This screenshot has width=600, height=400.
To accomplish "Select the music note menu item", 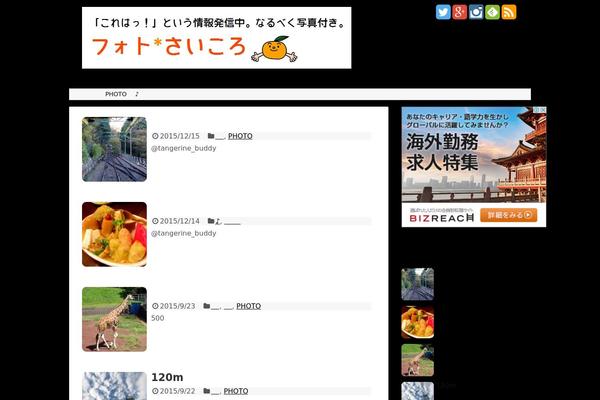I will [x=137, y=94].
